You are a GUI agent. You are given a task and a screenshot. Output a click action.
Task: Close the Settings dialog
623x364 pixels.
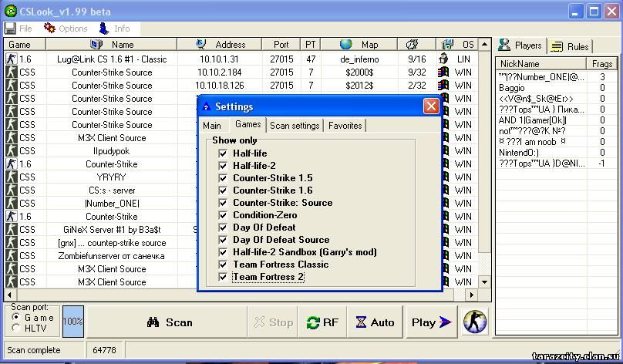tap(431, 106)
